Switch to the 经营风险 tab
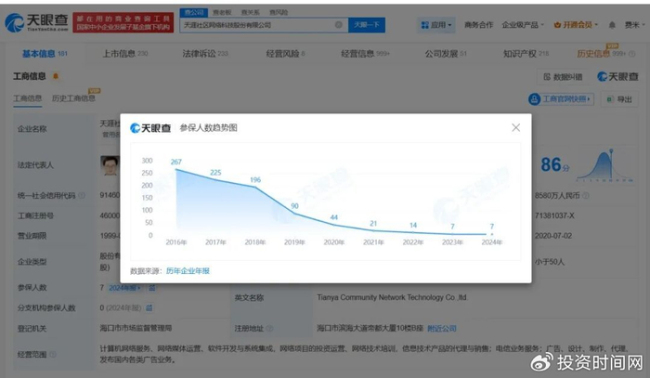Viewport: 650px width, 378px height. tap(285, 53)
